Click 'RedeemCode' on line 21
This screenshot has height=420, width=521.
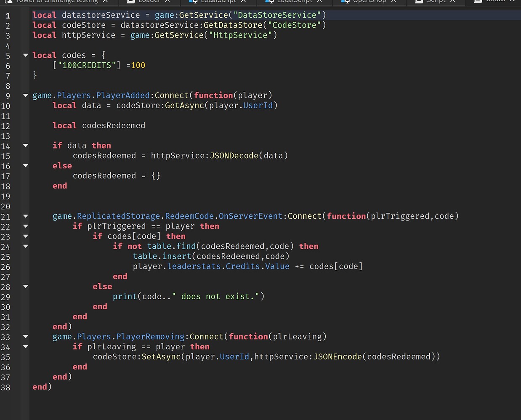tap(189, 216)
